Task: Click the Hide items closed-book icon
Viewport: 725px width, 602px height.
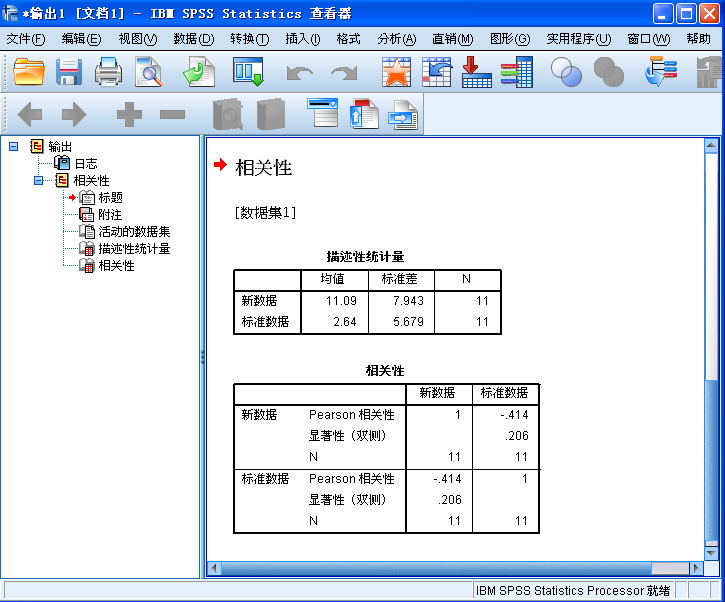Action: pyautogui.click(x=271, y=114)
